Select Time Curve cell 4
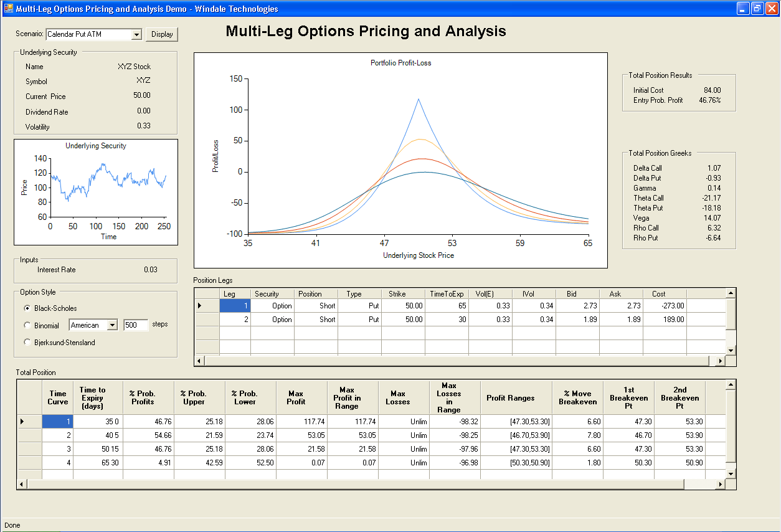 click(x=58, y=463)
